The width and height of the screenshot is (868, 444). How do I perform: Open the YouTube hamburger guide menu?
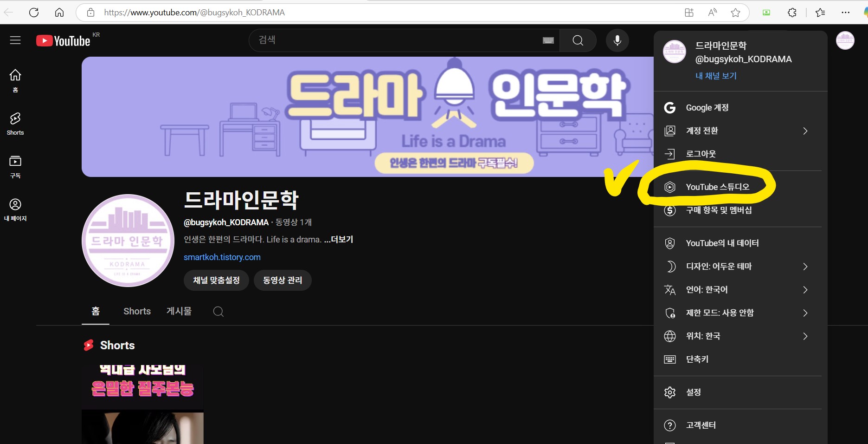coord(15,40)
